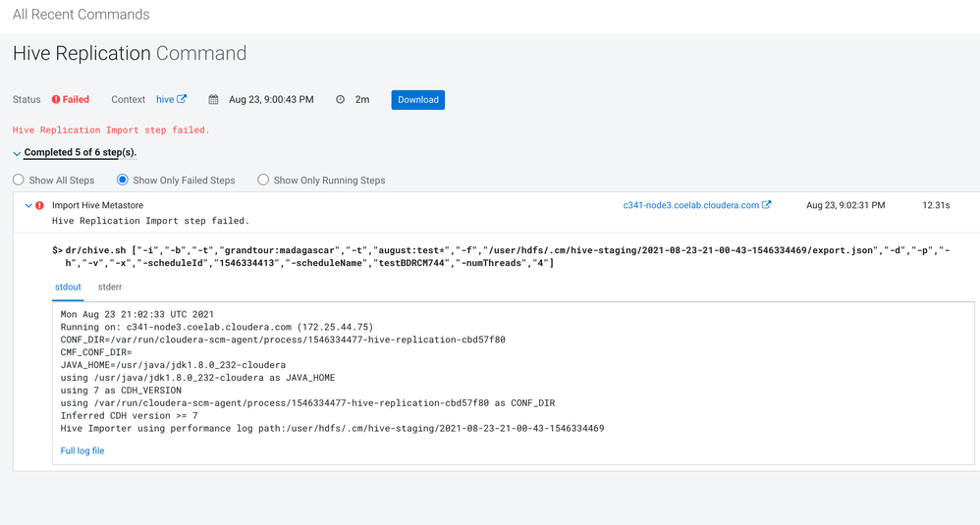This screenshot has width=980, height=525.
Task: Select Show Only Failed Steps option
Action: (x=123, y=180)
